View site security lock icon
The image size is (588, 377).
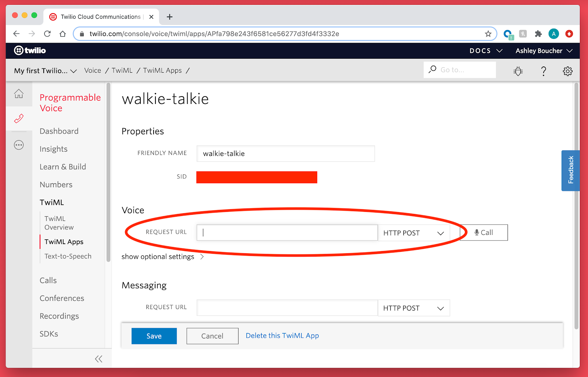click(x=82, y=34)
